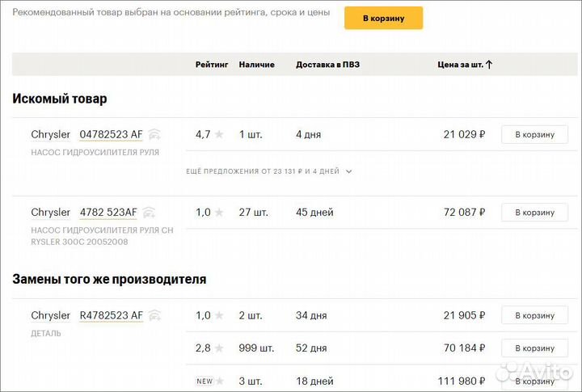The image size is (582, 392).
Task: Click the car applicability icon beside 04782523 AF
Action: [154, 134]
